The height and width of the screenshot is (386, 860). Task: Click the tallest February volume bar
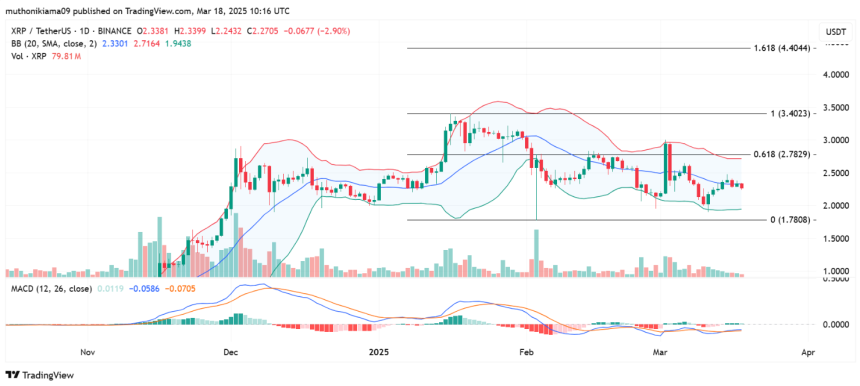pos(536,253)
